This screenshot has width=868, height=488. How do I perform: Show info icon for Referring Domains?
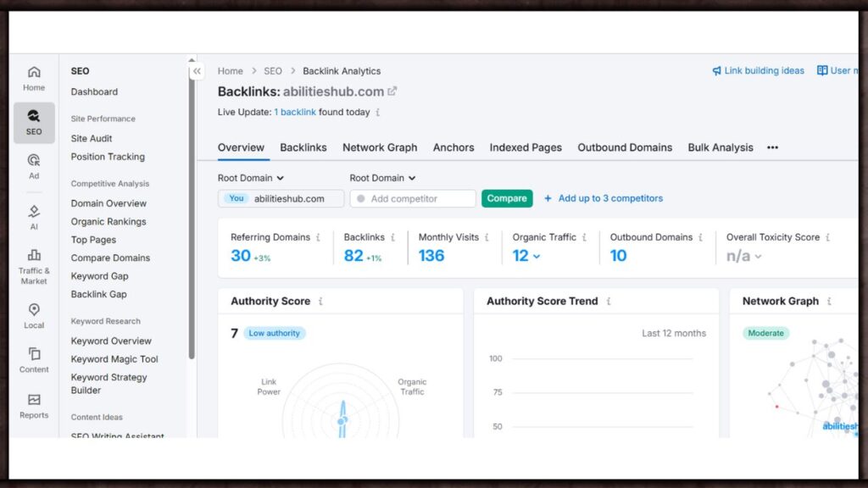pos(319,237)
